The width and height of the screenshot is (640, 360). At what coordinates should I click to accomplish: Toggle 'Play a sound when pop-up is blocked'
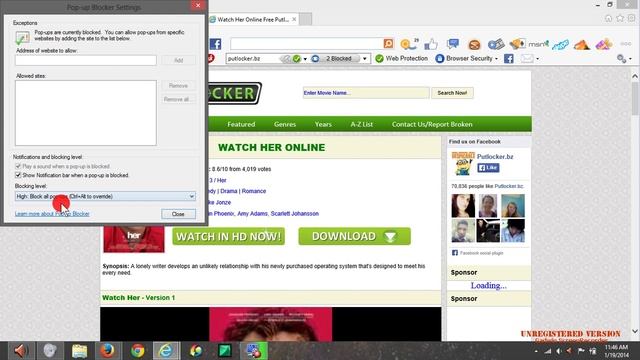pyautogui.click(x=18, y=166)
